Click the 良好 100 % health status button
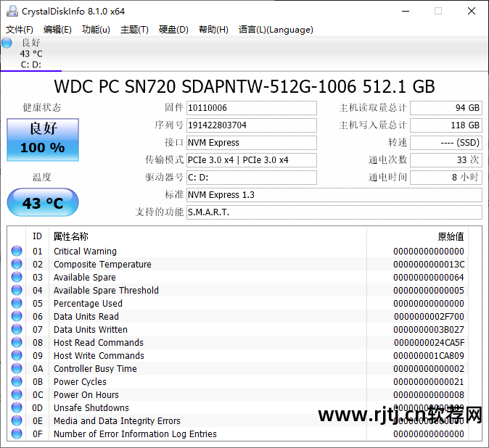The width and height of the screenshot is (489, 448). (x=43, y=140)
